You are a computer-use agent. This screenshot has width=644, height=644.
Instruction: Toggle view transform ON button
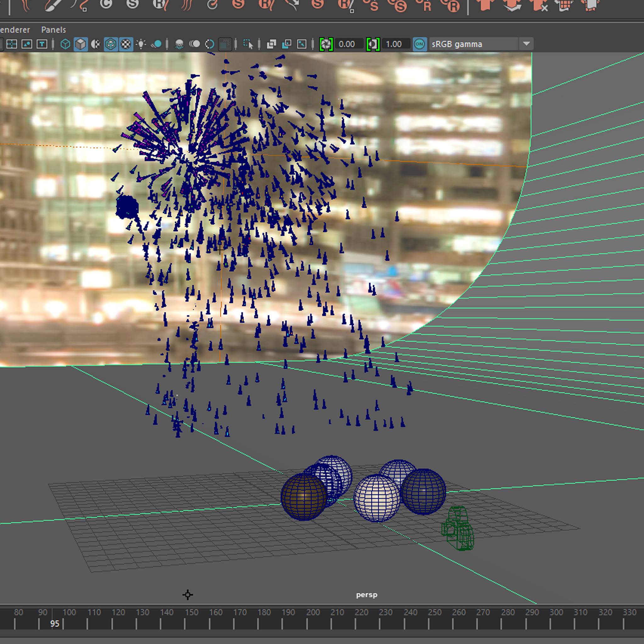(419, 44)
